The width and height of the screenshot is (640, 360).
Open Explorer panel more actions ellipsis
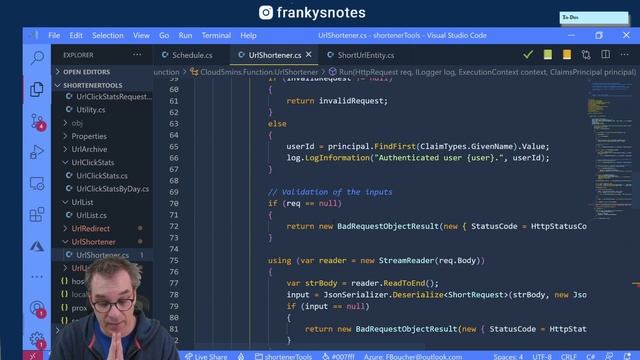(x=137, y=55)
